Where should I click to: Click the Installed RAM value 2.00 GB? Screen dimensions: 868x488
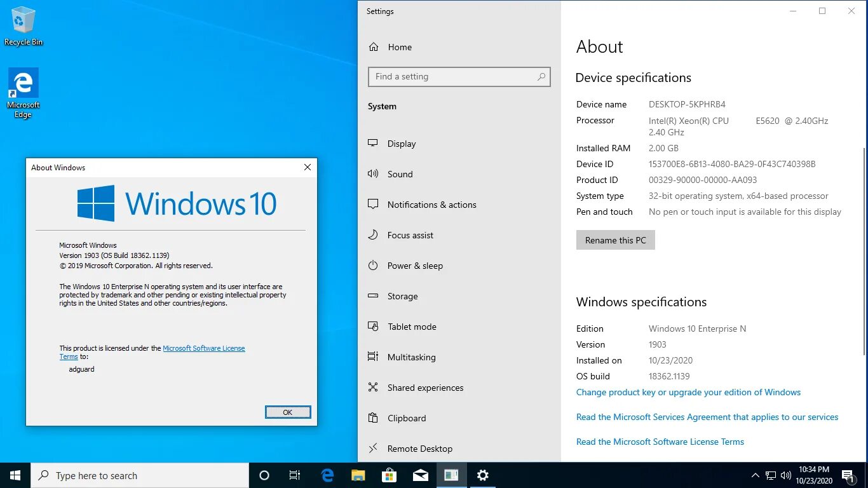pyautogui.click(x=663, y=148)
